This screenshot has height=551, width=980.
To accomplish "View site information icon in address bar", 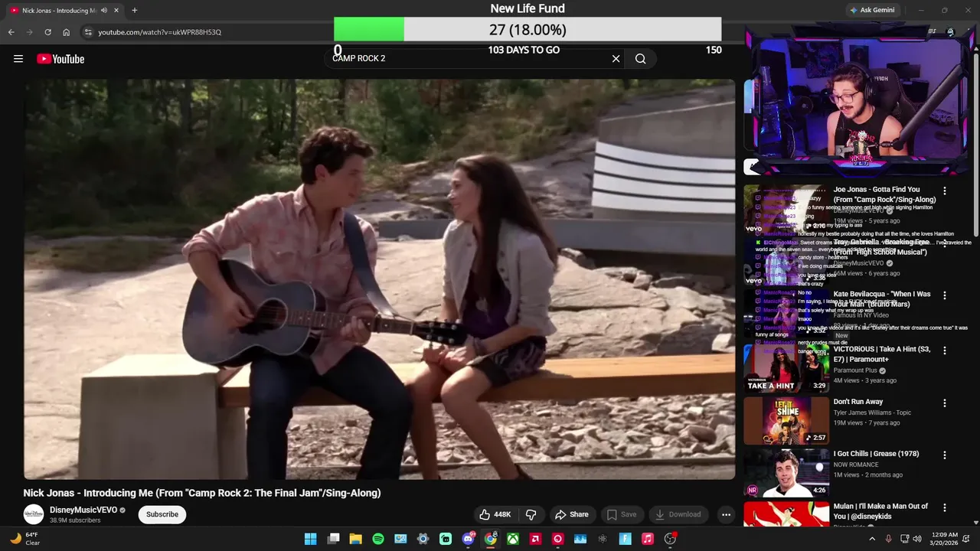I will (x=88, y=32).
